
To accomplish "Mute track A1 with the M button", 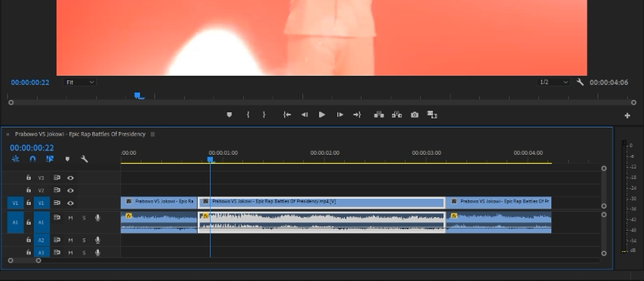I will [x=70, y=218].
